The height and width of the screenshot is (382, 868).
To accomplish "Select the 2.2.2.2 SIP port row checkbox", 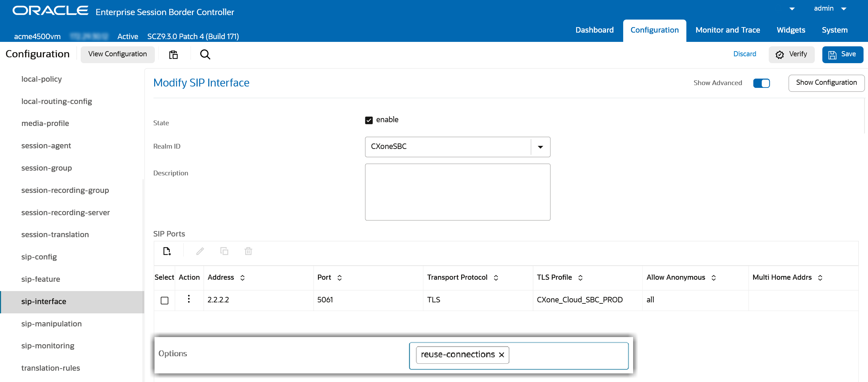I will click(164, 300).
